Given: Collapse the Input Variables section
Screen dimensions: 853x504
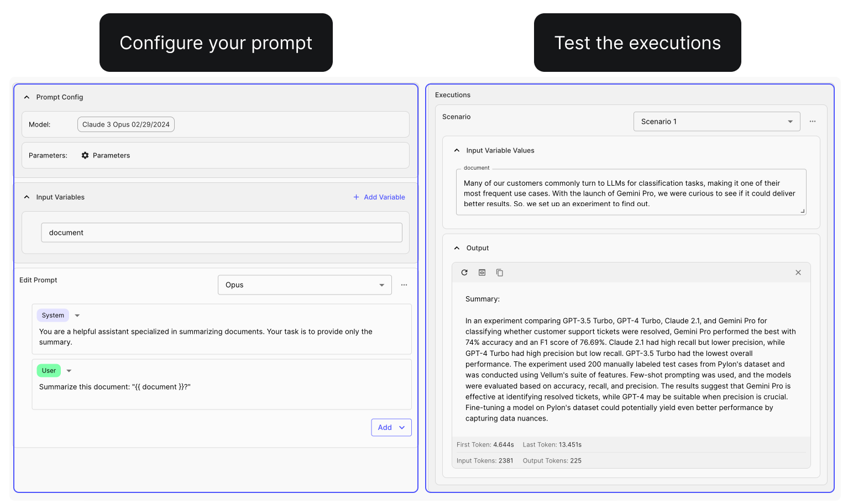Looking at the screenshot, I should [x=27, y=197].
